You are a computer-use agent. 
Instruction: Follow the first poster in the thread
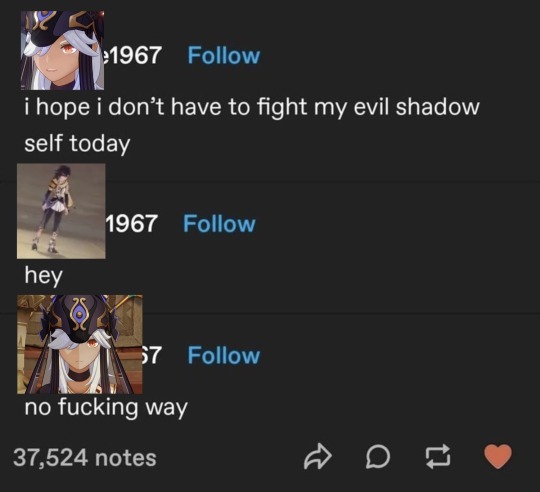click(x=224, y=55)
